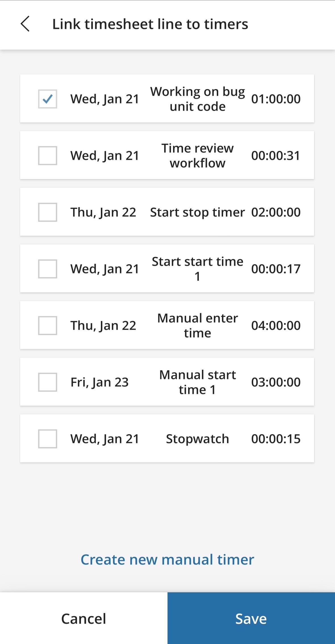
Task: Tap the 02:00:00 duration on Start stop timer
Action: 276,212
